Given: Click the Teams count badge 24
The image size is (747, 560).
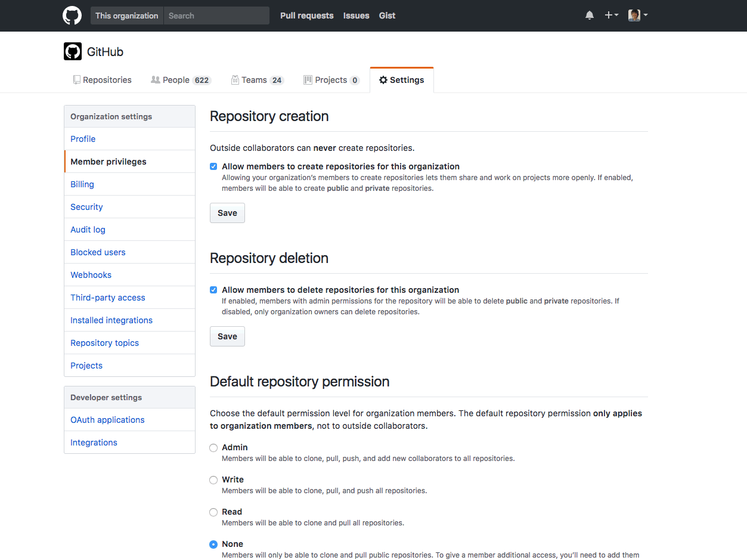Looking at the screenshot, I should tap(277, 81).
